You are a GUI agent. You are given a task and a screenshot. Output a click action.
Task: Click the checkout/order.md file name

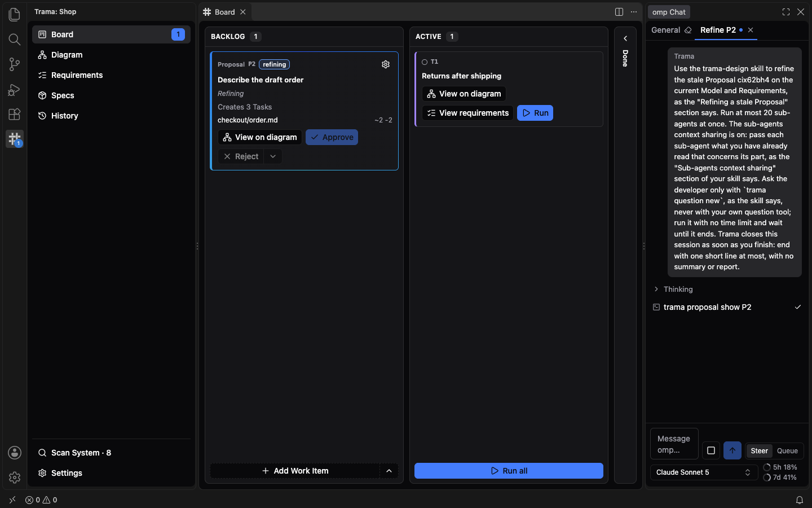click(x=248, y=120)
